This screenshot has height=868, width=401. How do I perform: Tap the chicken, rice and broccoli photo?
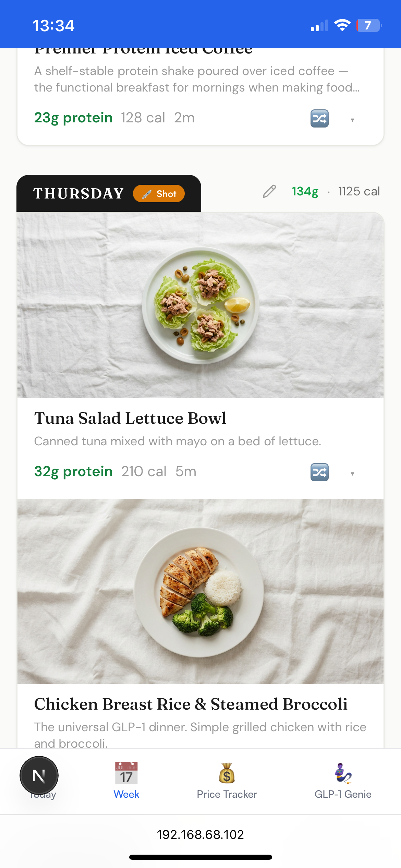[200, 591]
